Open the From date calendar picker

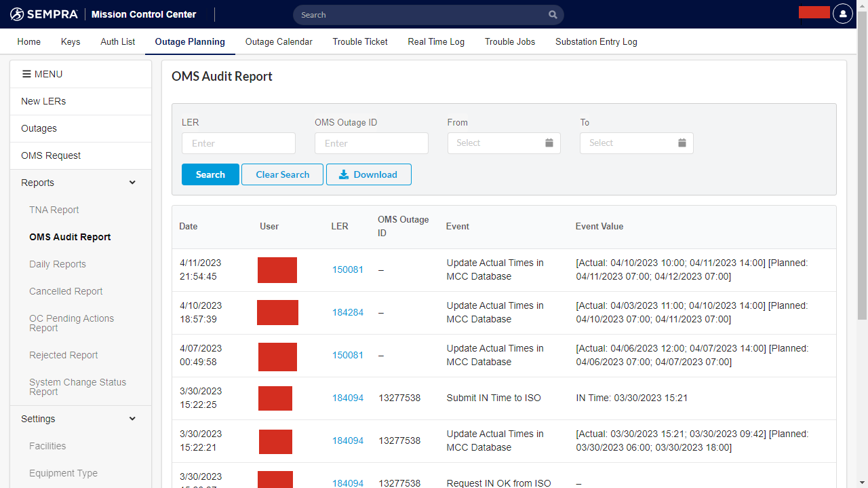(549, 143)
